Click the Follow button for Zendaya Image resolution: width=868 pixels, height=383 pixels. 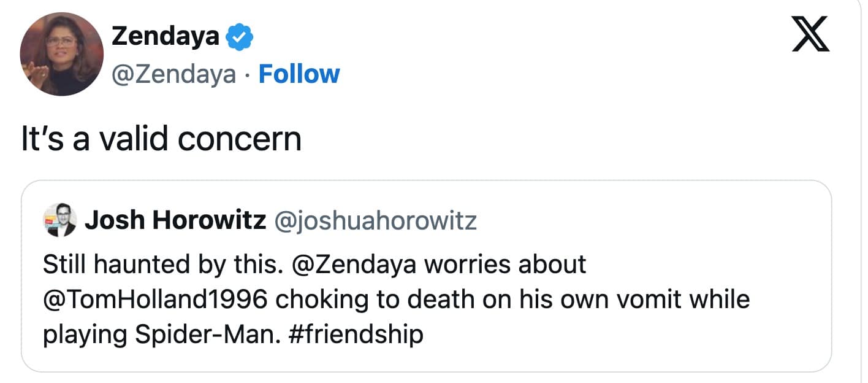pyautogui.click(x=299, y=74)
